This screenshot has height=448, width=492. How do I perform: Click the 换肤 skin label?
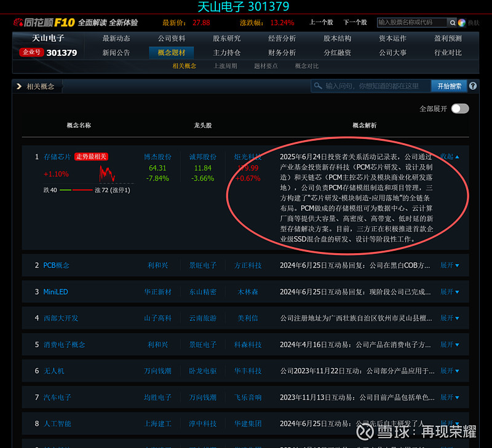474,23
